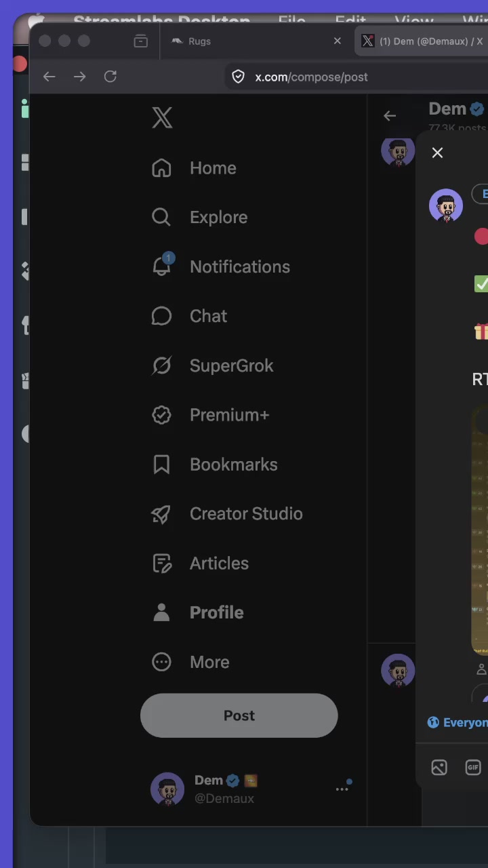Screen dimensions: 488x868
Task: Add a GIF to the post
Action: pyautogui.click(x=473, y=768)
